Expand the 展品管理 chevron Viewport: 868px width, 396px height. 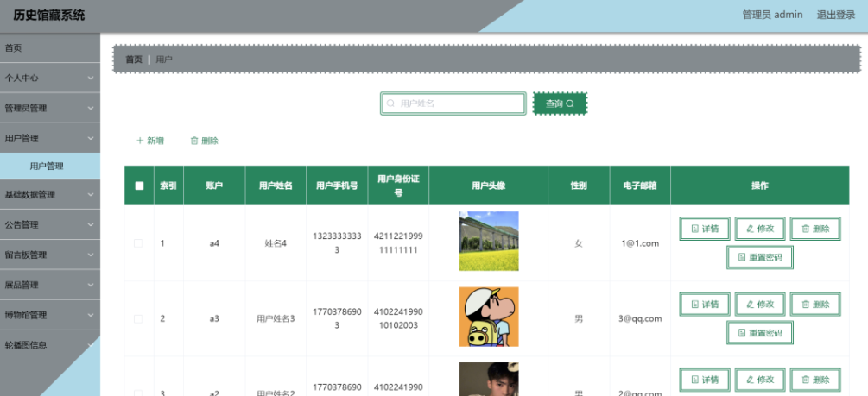(91, 285)
